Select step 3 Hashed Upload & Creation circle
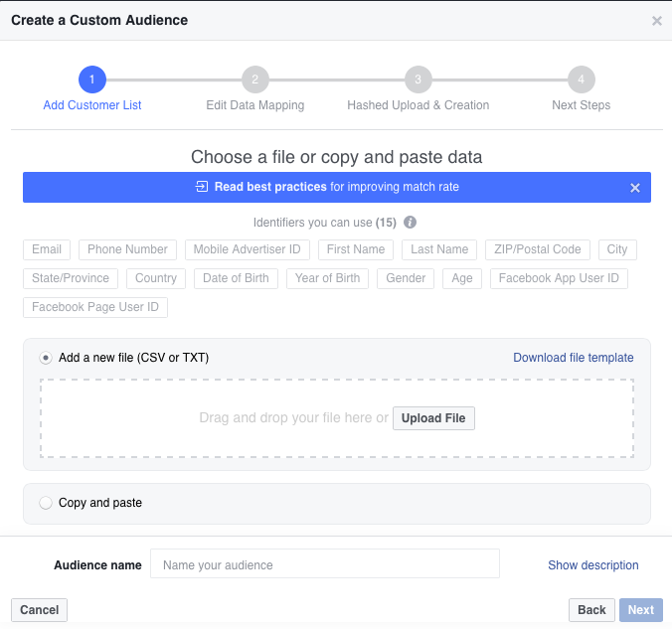Screen dimensions: 672x629 point(418,79)
